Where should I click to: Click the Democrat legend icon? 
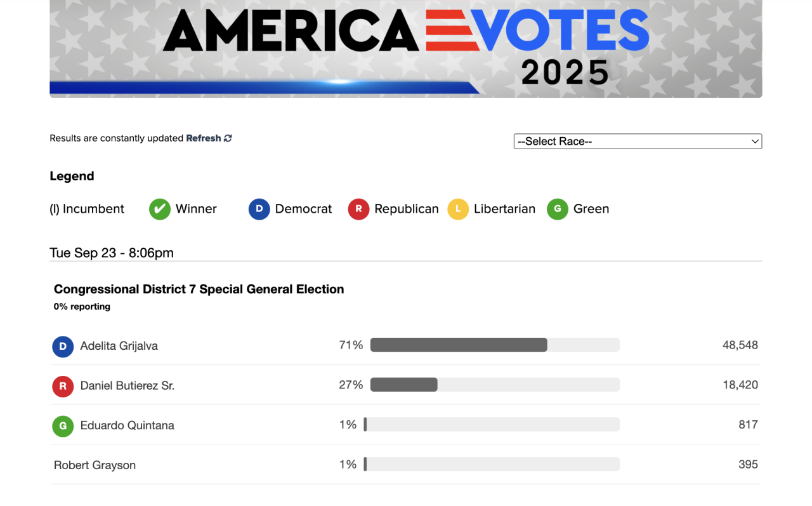tap(259, 209)
